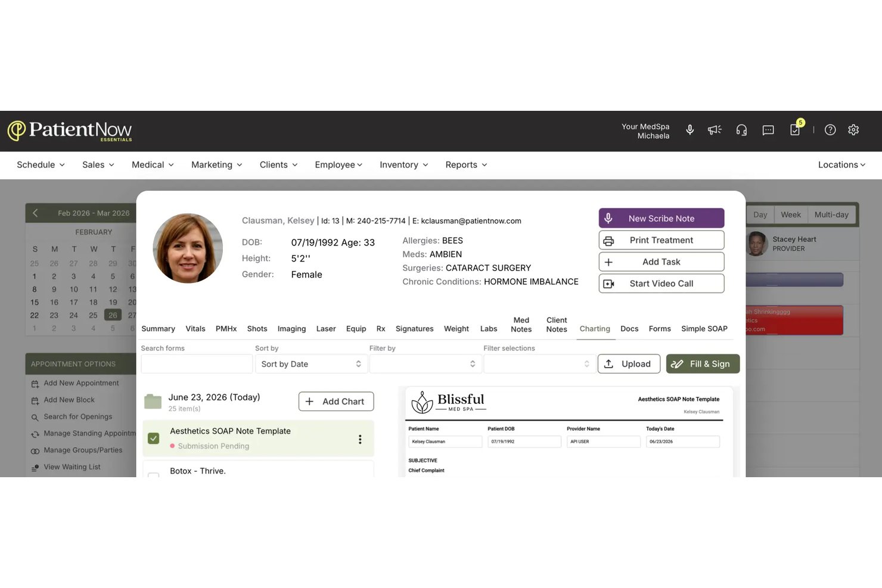Uncheck the Aesthetics SOAP Note Template checkbox
Screen dimensions: 882x588
[153, 438]
